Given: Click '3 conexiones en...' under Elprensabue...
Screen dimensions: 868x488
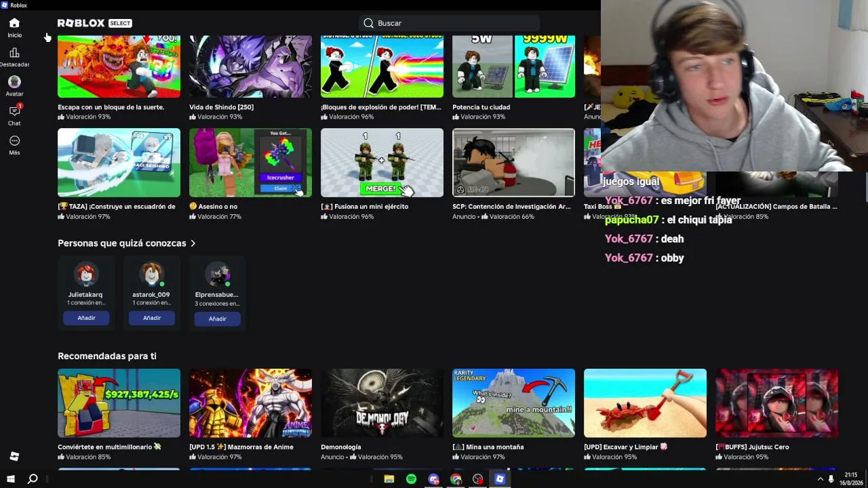Looking at the screenshot, I should (217, 304).
